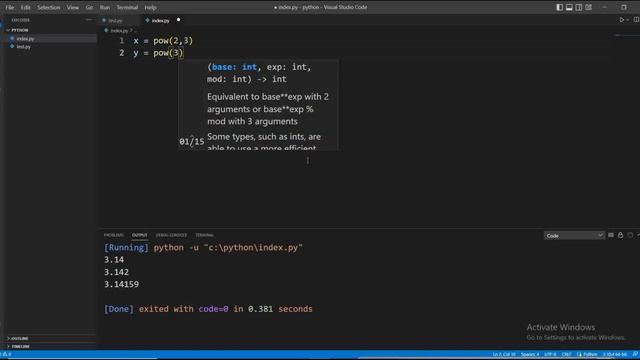Viewport: 640px width, 360px height.
Task: Select index.py in the Explorer tree
Action: pos(50,38)
